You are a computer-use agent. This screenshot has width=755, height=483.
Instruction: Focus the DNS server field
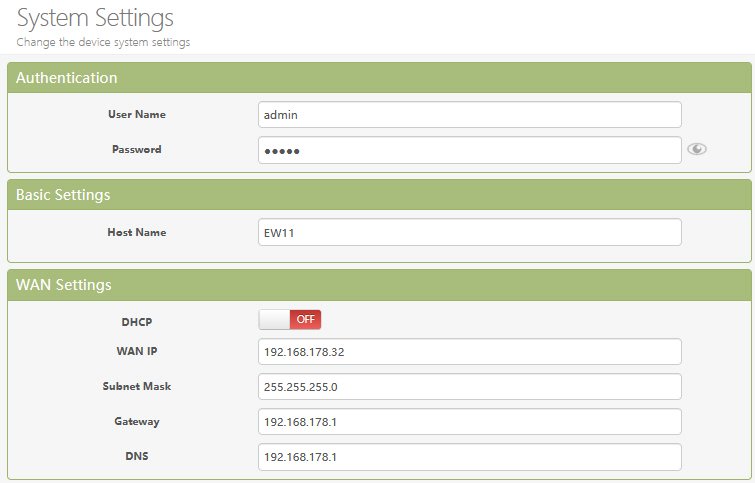click(469, 457)
